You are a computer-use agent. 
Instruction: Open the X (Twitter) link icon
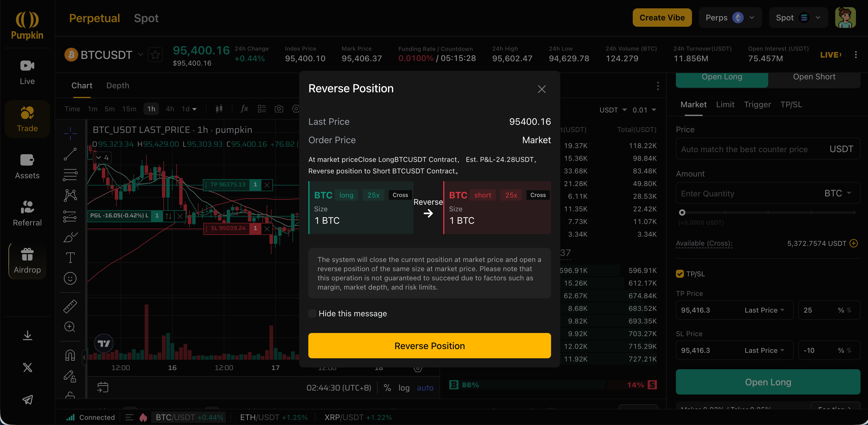click(x=27, y=367)
